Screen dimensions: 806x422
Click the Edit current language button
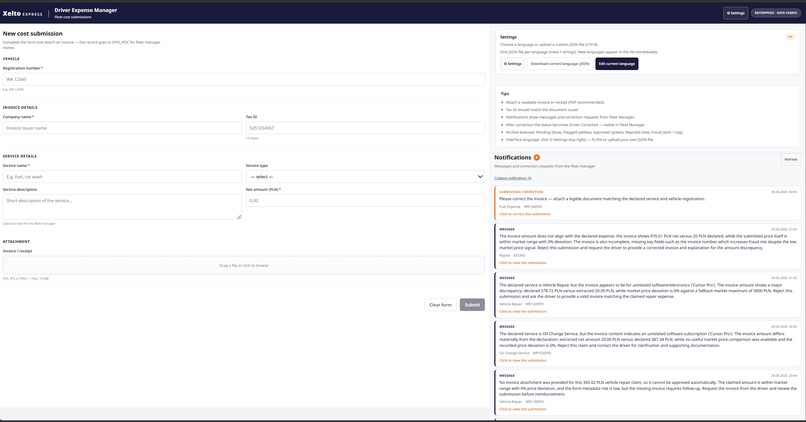616,64
